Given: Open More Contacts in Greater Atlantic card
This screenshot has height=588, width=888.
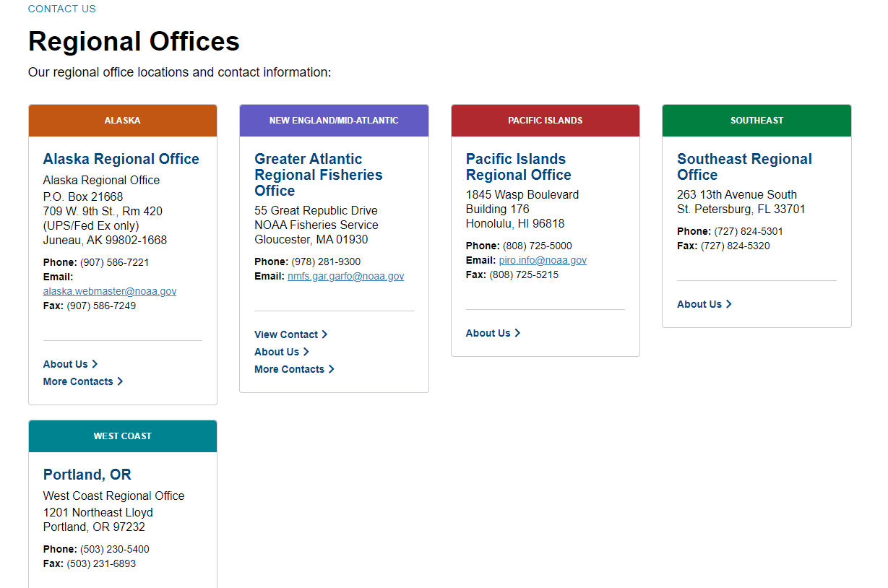Looking at the screenshot, I should [x=289, y=369].
